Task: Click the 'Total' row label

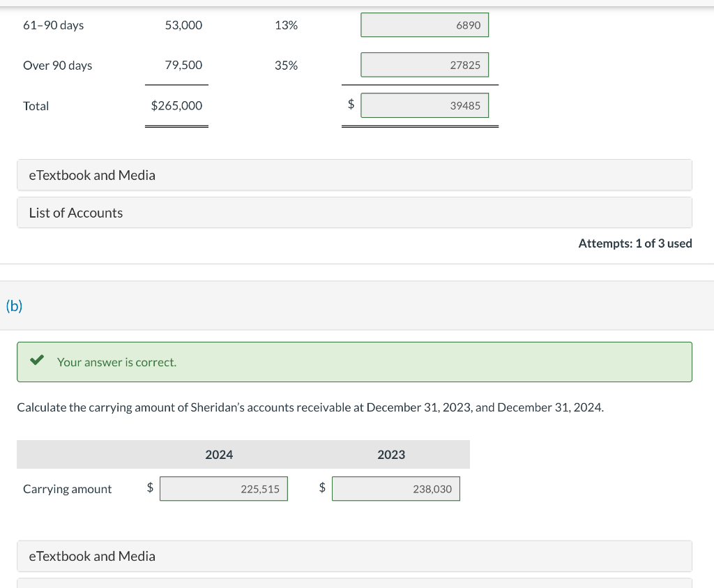Action: tap(36, 106)
